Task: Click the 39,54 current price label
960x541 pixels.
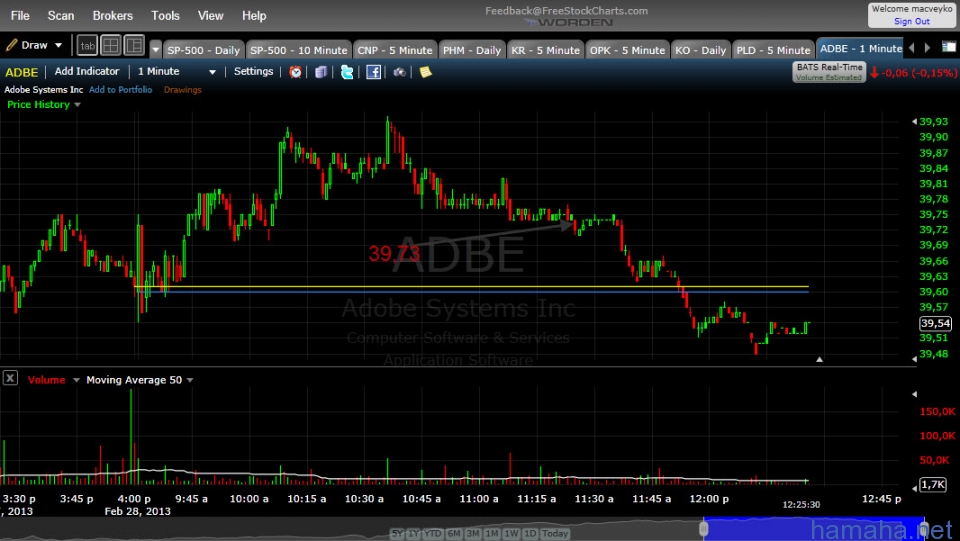Action: 936,323
